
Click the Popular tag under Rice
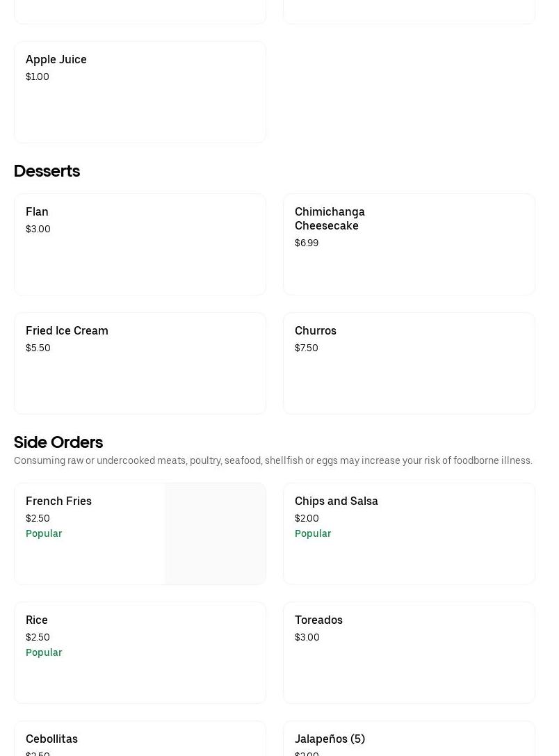pos(44,652)
